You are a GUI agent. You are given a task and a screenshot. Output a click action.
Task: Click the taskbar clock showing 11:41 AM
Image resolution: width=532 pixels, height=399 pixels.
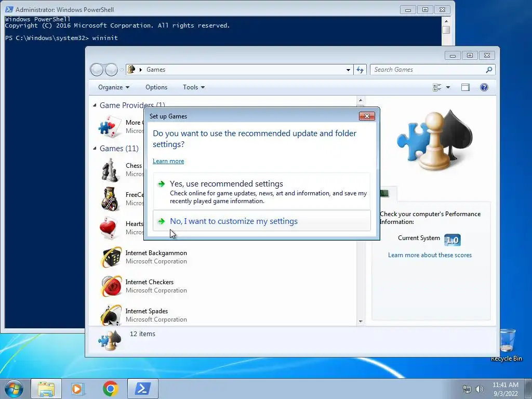505,389
